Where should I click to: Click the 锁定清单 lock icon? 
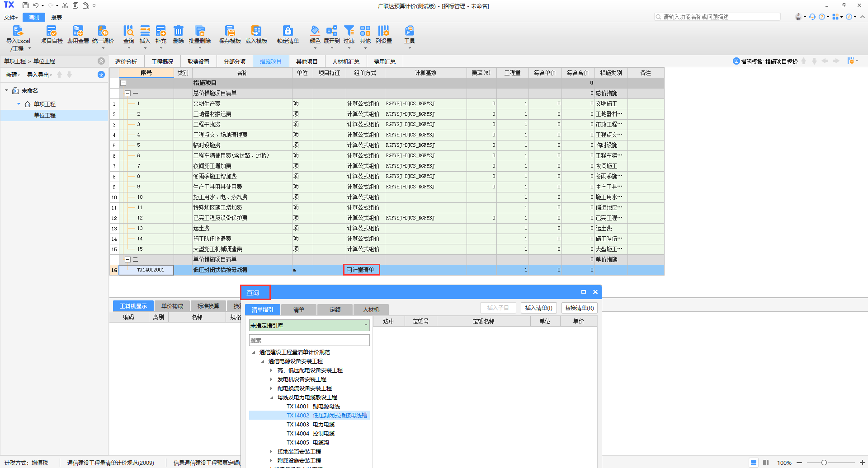288,32
